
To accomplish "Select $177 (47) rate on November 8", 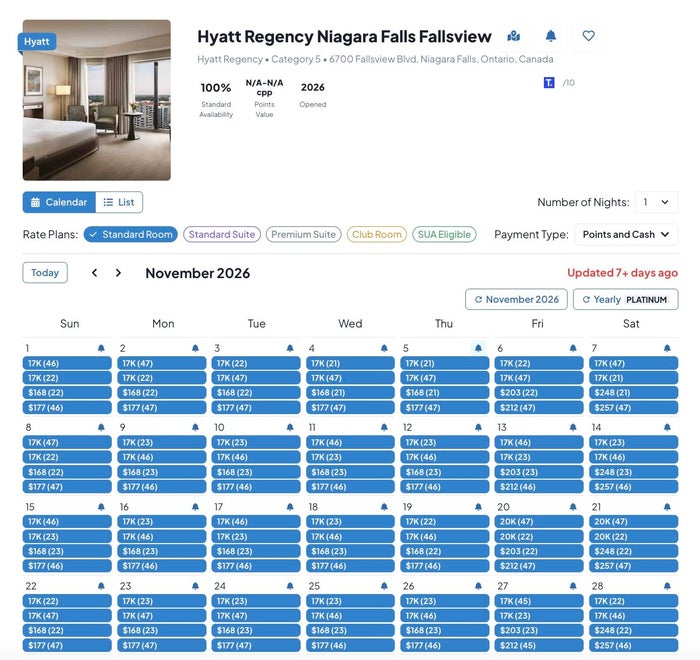I will tap(67, 487).
